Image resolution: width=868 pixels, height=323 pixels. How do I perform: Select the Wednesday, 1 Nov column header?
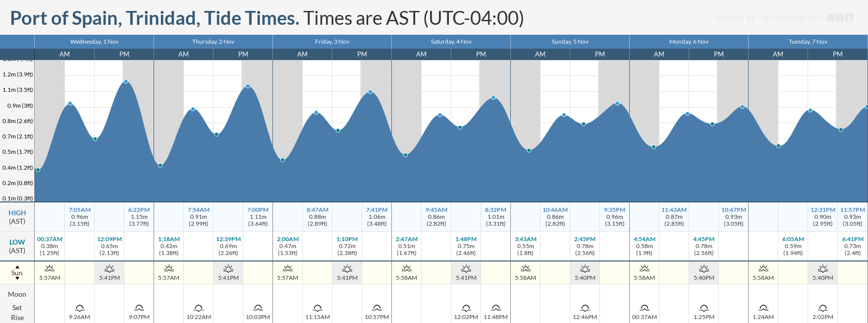coord(94,42)
